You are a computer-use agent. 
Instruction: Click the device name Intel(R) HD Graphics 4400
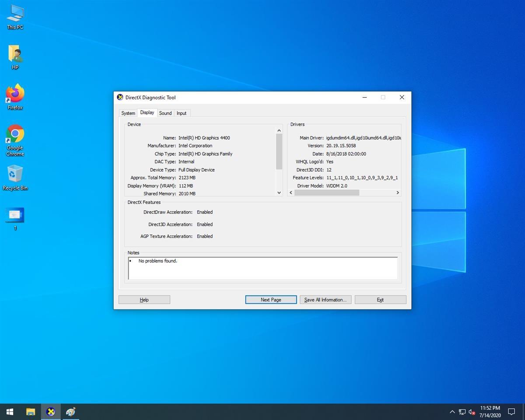click(204, 138)
